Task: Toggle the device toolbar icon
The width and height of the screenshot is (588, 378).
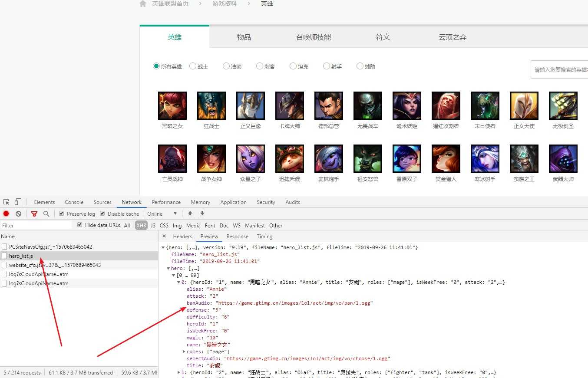Action: point(18,202)
